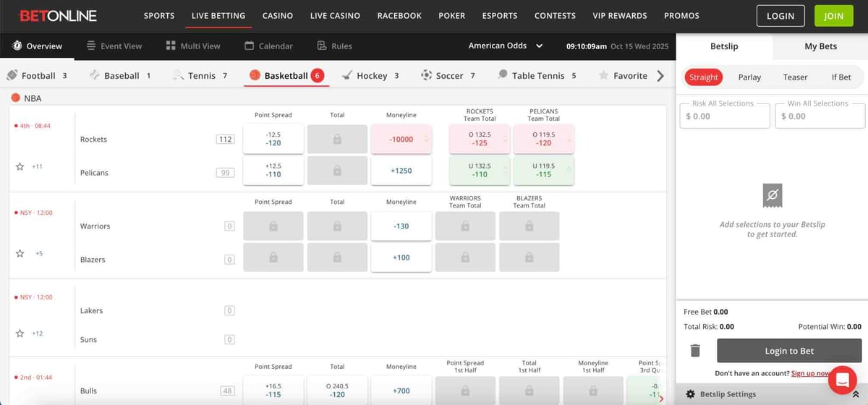Bet Bulls total over 240.5
This screenshot has width=868, height=405.
click(x=337, y=391)
